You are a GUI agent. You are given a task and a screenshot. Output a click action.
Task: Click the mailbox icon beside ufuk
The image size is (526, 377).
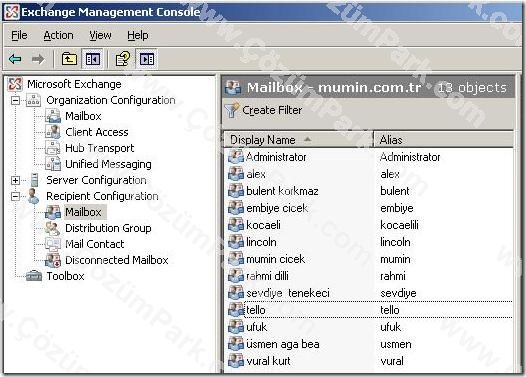[x=236, y=327]
